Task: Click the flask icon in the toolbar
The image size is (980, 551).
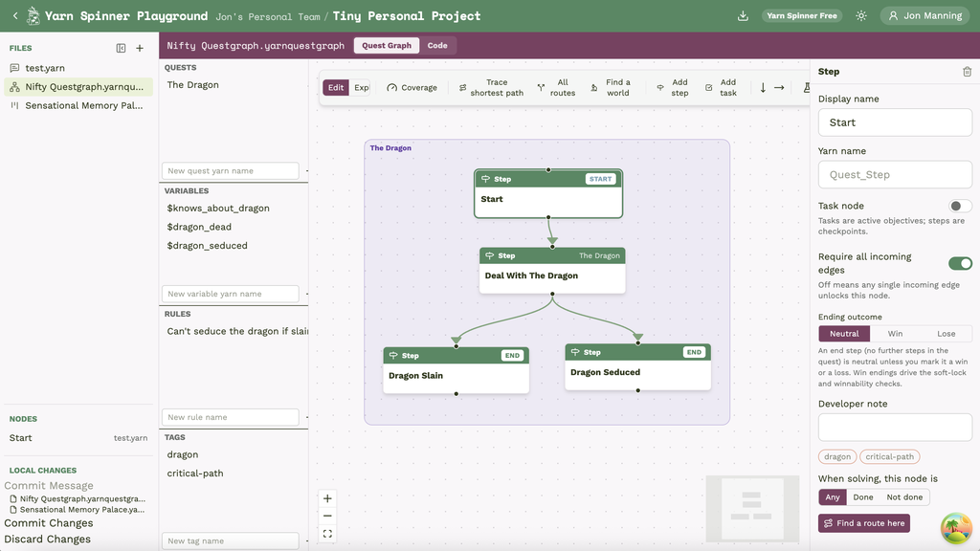Action: click(x=806, y=87)
